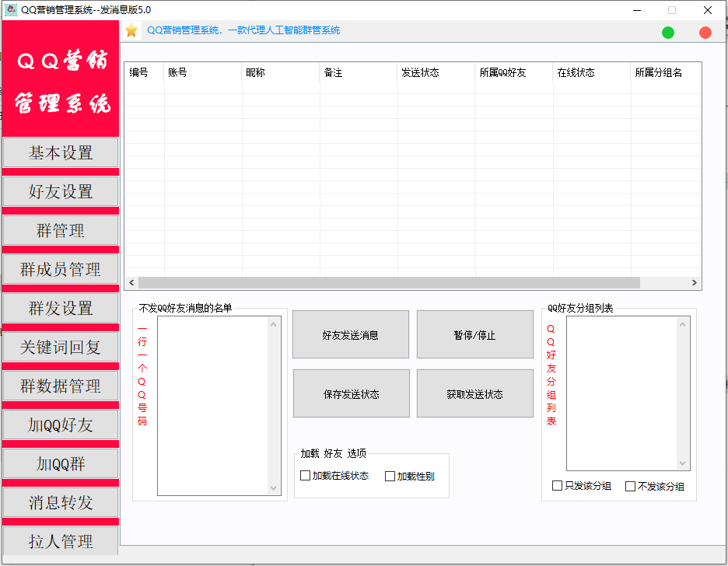Viewport: 728px width, 566px height.
Task: Click 昵称 column header
Action: 281,72
